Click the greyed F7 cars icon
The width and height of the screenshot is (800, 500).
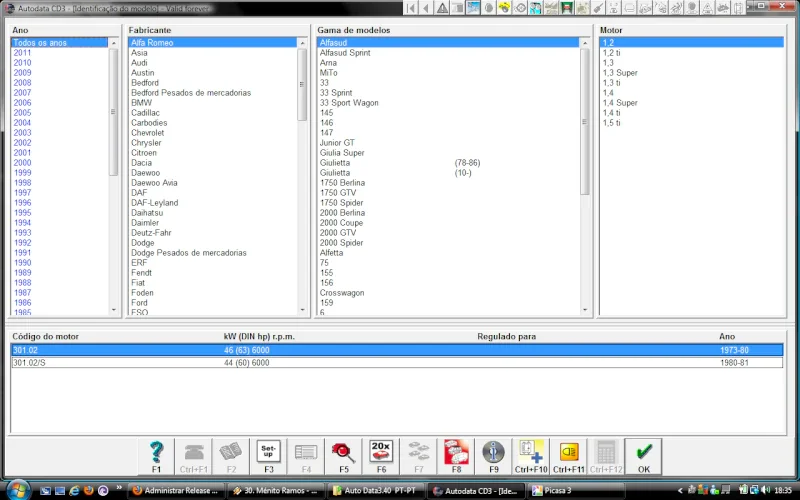click(418, 457)
